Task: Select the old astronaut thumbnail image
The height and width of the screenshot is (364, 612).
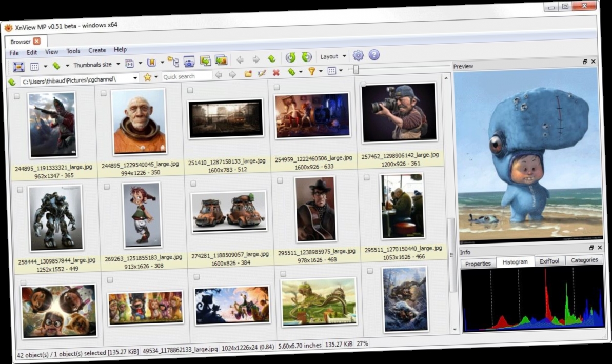Action: click(x=139, y=122)
